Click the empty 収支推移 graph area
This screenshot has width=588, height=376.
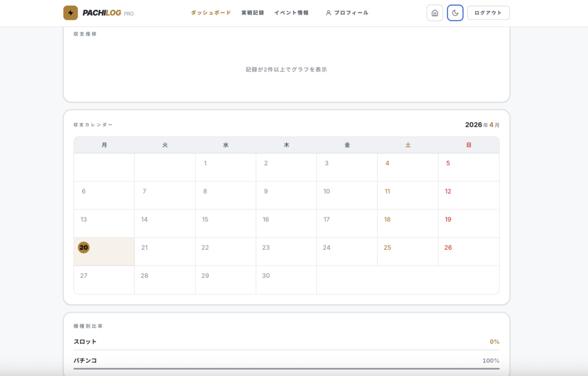286,69
